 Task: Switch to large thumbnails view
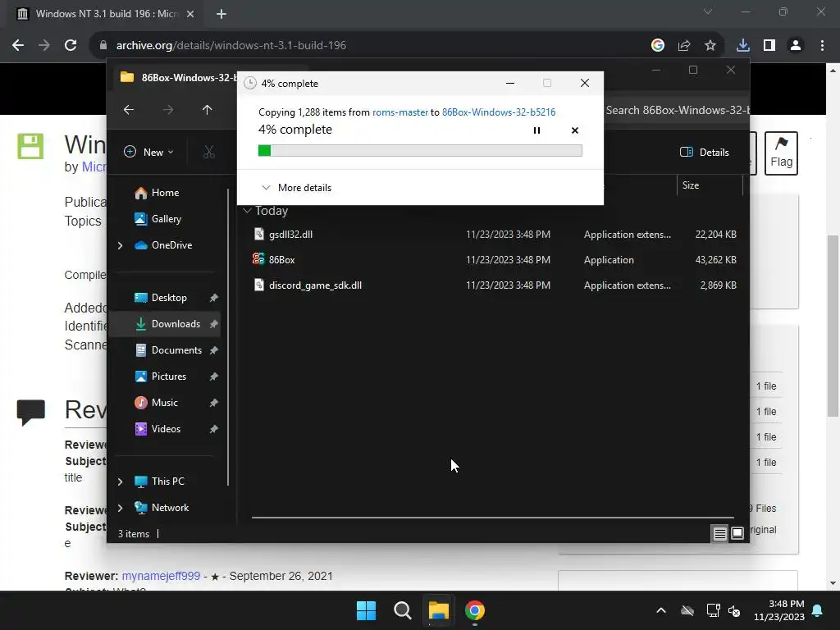tap(737, 533)
